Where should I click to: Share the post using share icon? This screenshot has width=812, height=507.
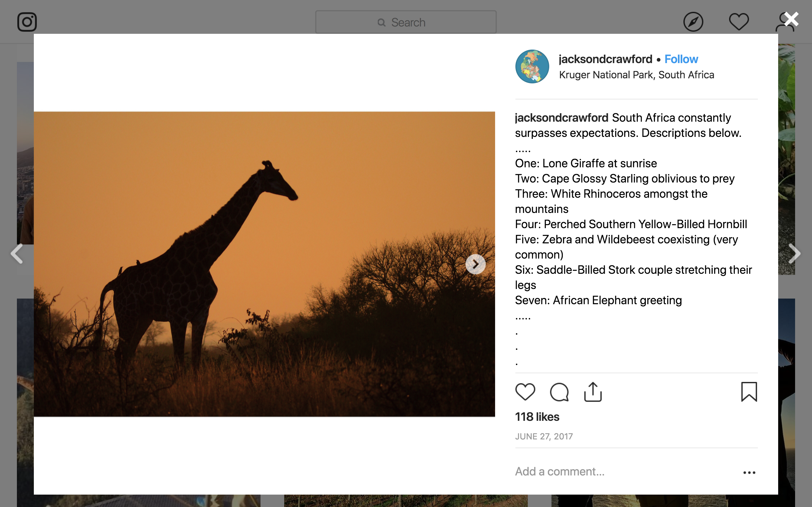tap(593, 392)
